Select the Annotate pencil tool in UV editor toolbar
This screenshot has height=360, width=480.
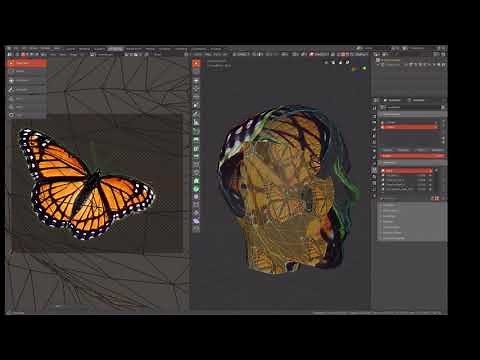[x=27, y=89]
